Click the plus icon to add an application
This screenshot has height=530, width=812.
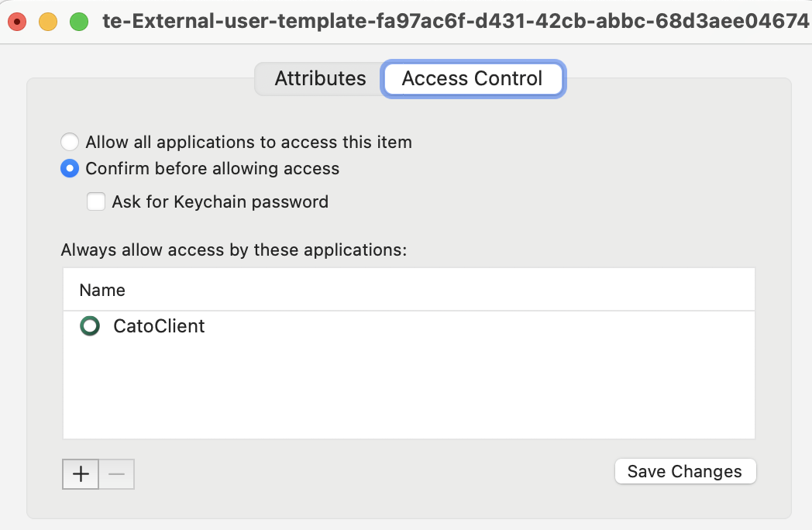tap(80, 473)
